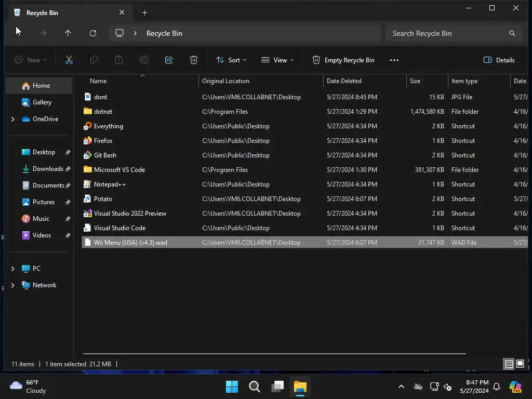Open the Sort dropdown
This screenshot has height=399, width=532.
pos(231,60)
